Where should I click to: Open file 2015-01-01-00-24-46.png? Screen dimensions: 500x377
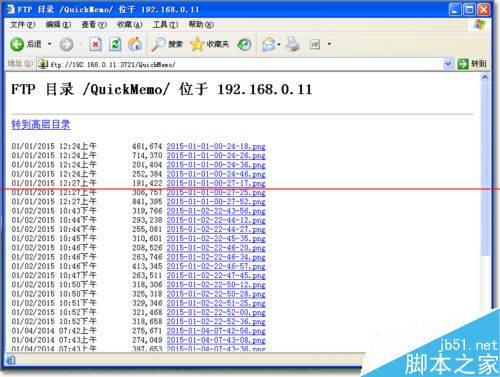pos(216,174)
